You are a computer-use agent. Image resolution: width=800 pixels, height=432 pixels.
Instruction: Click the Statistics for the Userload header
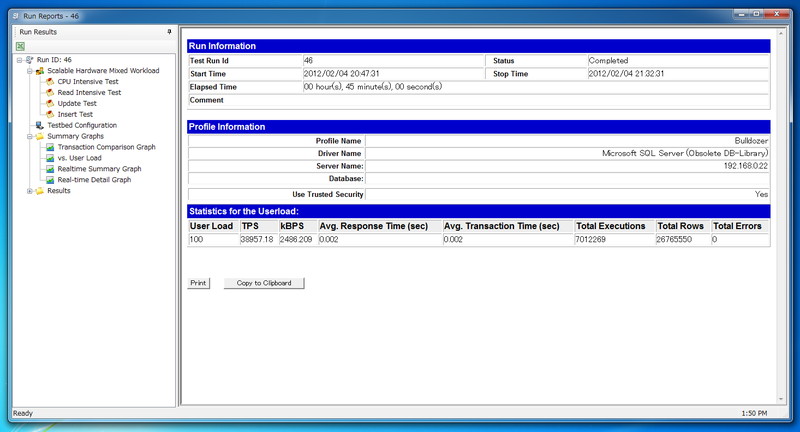[x=479, y=211]
